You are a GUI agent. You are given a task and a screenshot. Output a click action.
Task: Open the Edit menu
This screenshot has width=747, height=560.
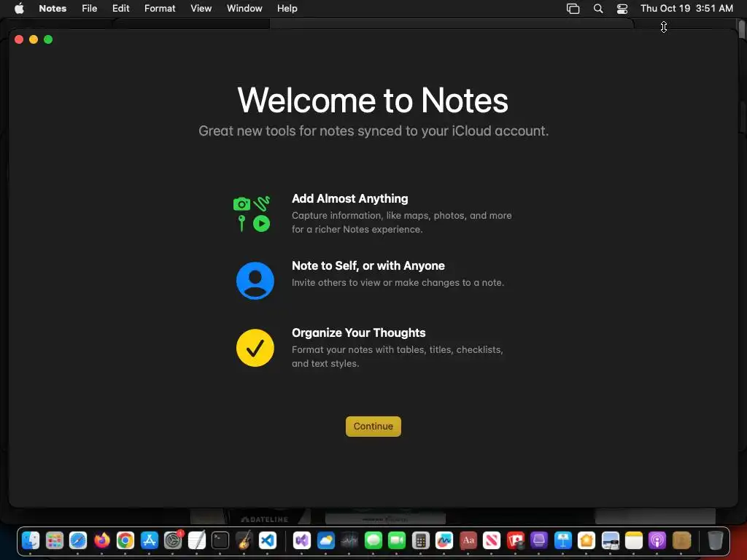click(x=120, y=8)
